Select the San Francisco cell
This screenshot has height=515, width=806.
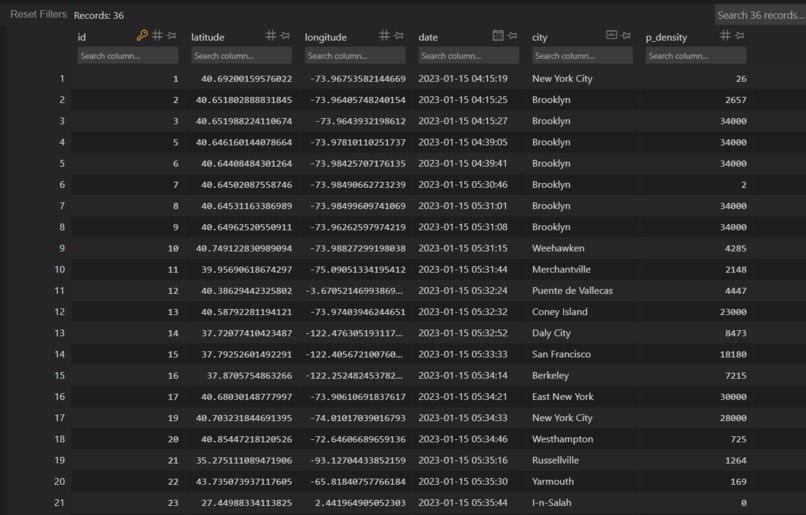click(x=561, y=354)
